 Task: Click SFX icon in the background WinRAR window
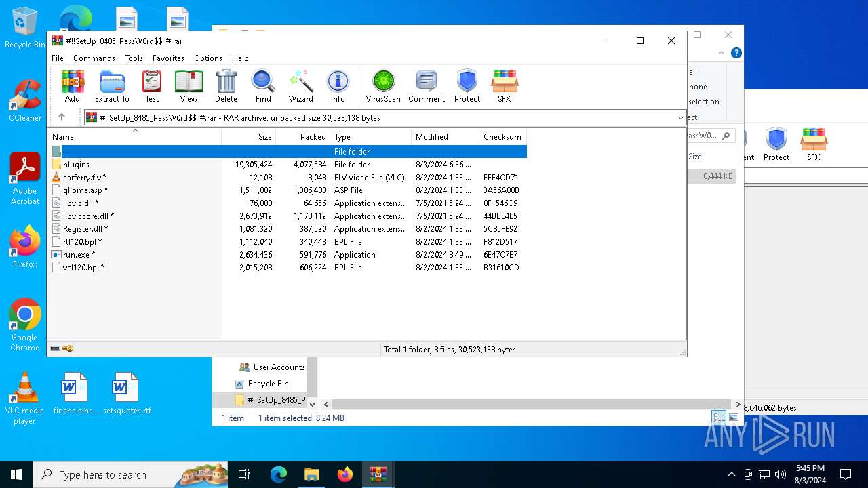pyautogui.click(x=813, y=144)
